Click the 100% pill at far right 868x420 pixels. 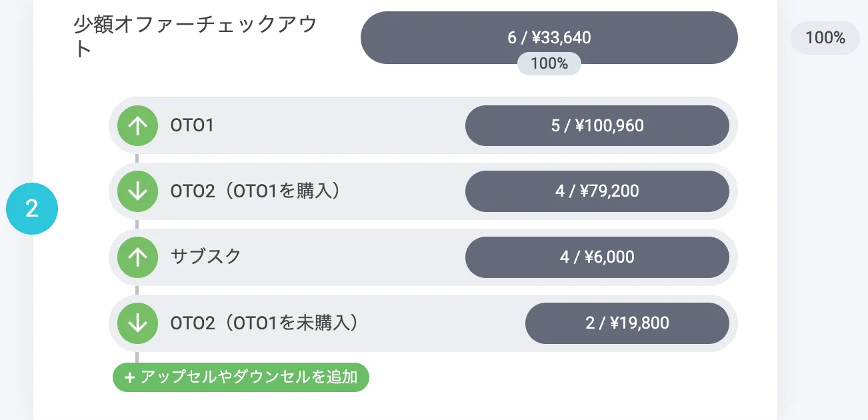pyautogui.click(x=825, y=38)
